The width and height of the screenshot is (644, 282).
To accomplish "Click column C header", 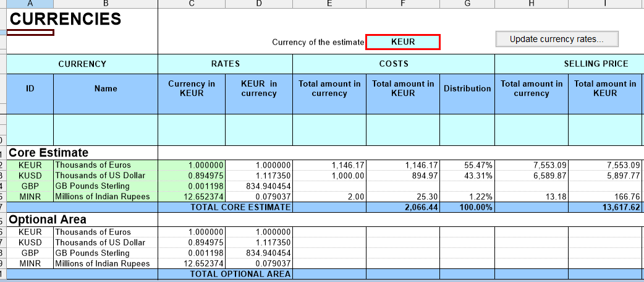I will pyautogui.click(x=192, y=4).
